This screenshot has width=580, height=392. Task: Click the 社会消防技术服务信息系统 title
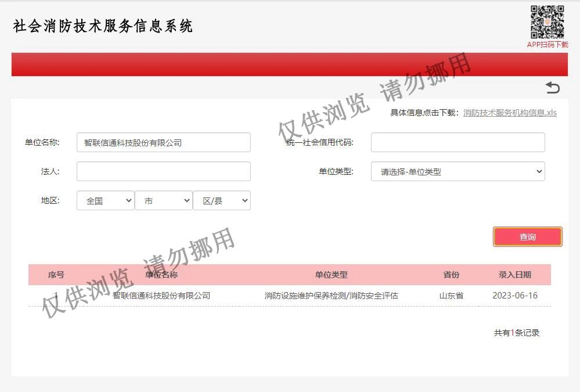(103, 26)
